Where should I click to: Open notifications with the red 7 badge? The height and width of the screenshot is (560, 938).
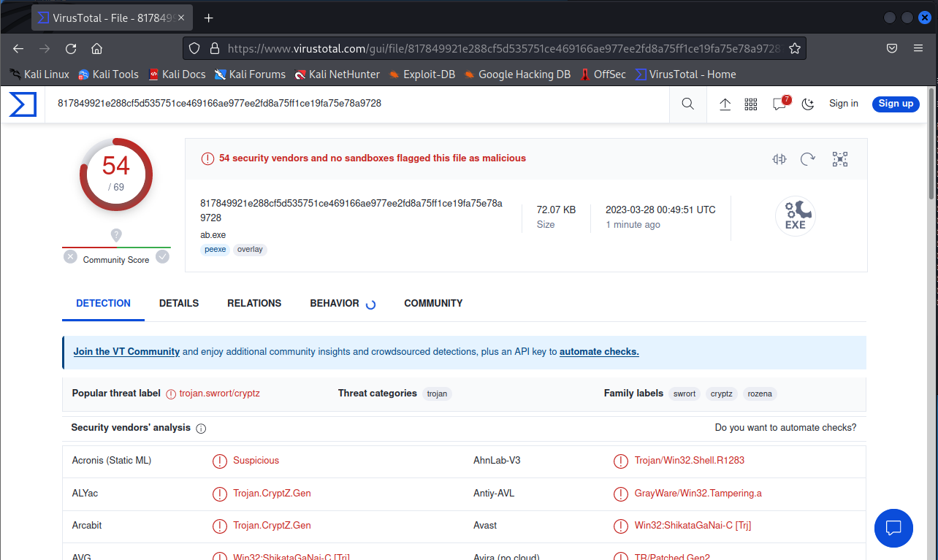(x=780, y=103)
